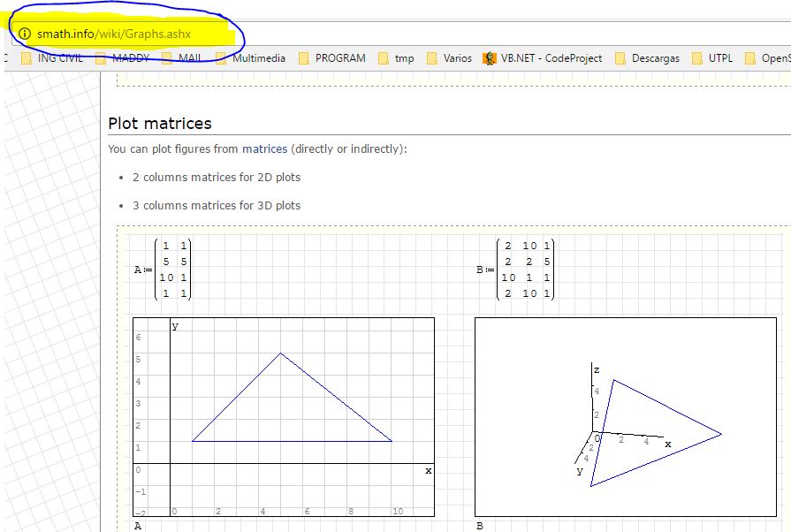Click the smath.info URL in address bar
The height and width of the screenshot is (532, 791).
coord(113,34)
